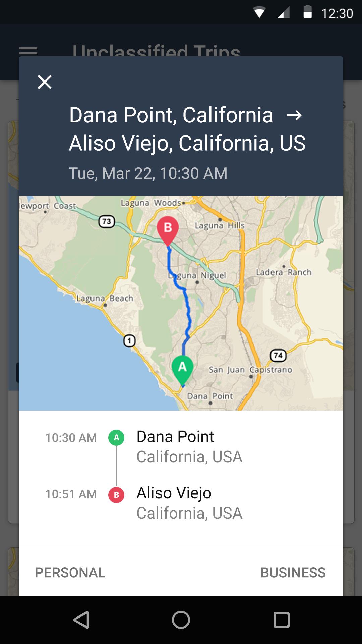Image resolution: width=362 pixels, height=644 pixels.
Task: Tap the red B timeline marker
Action: pos(116,495)
